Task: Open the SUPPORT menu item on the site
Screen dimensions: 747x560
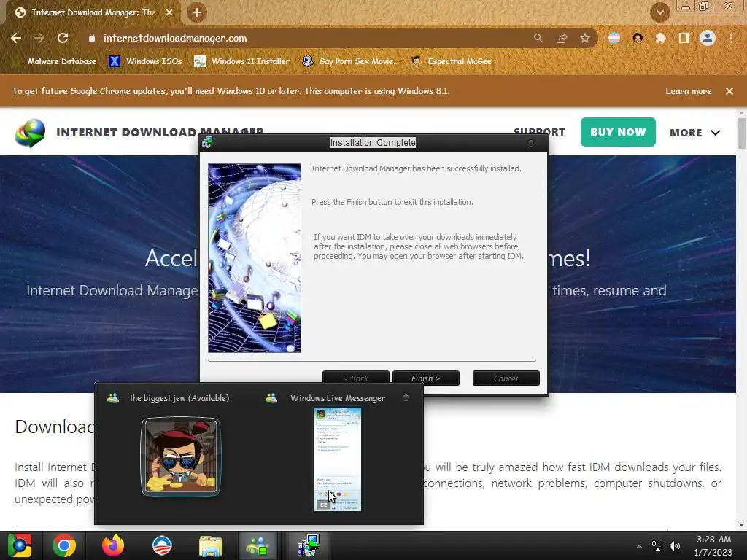Action: coord(539,132)
